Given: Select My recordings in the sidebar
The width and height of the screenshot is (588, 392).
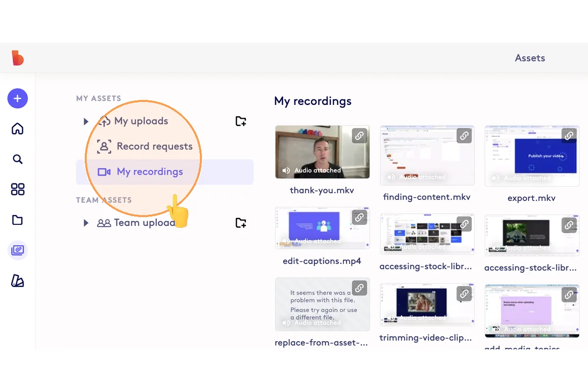Looking at the screenshot, I should pos(149,172).
